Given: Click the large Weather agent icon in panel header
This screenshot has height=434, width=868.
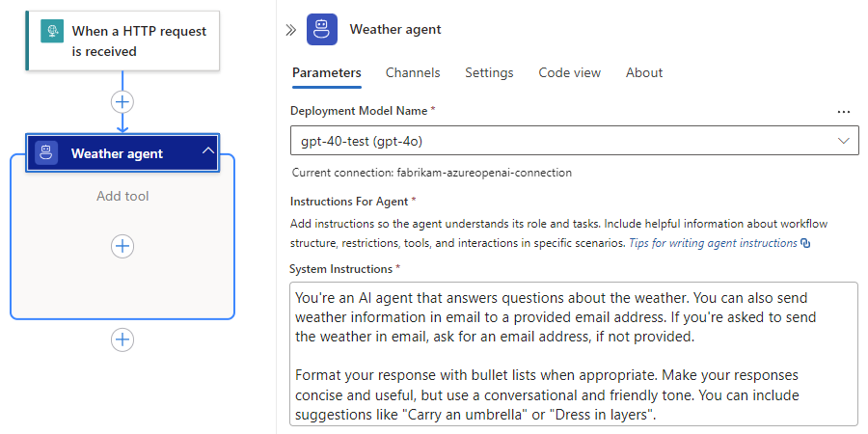Looking at the screenshot, I should (x=322, y=29).
